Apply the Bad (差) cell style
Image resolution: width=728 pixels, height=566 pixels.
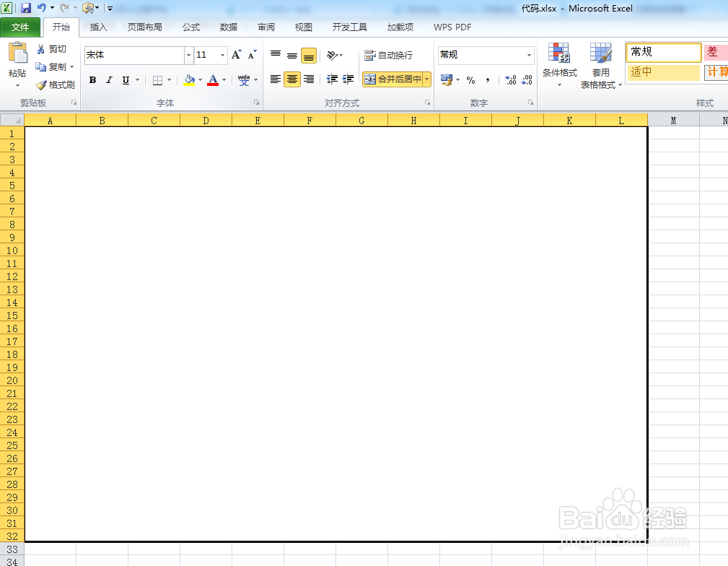point(716,52)
